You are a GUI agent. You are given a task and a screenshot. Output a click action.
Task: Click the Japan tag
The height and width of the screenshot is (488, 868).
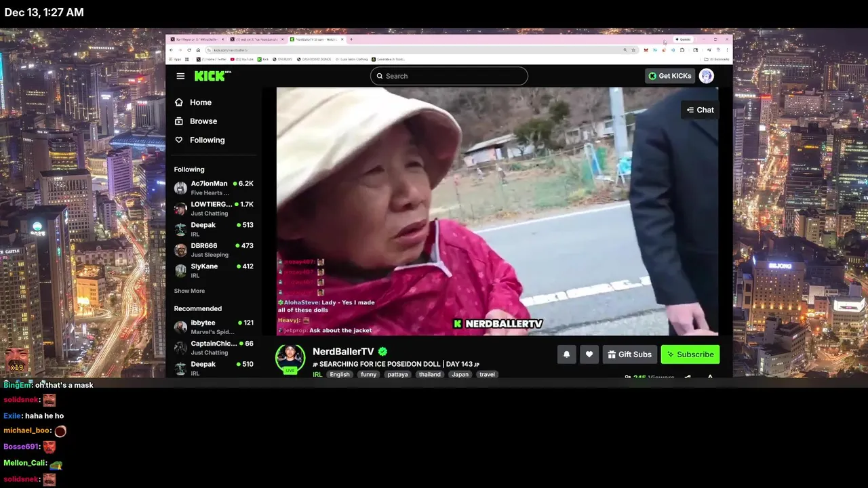[460, 374]
